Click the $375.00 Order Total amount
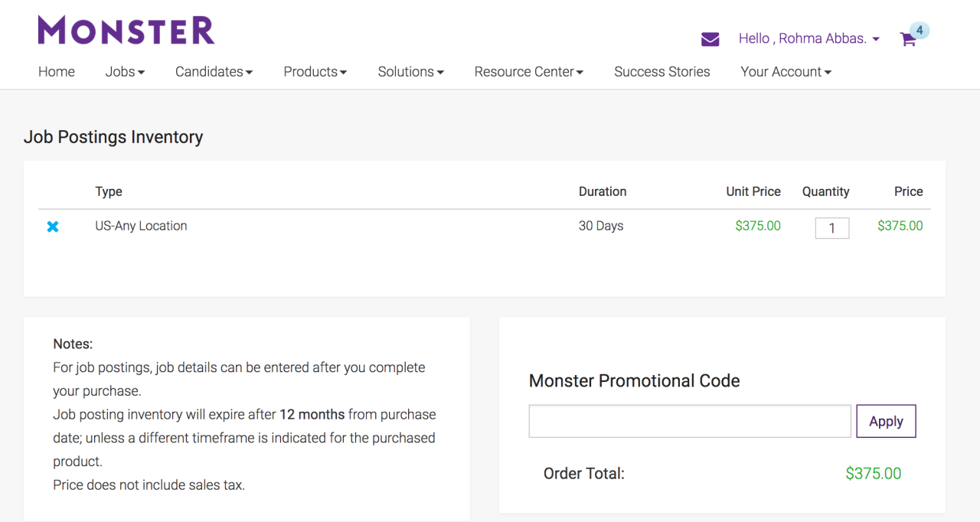Viewport: 980px width, 522px height. pyautogui.click(x=874, y=473)
